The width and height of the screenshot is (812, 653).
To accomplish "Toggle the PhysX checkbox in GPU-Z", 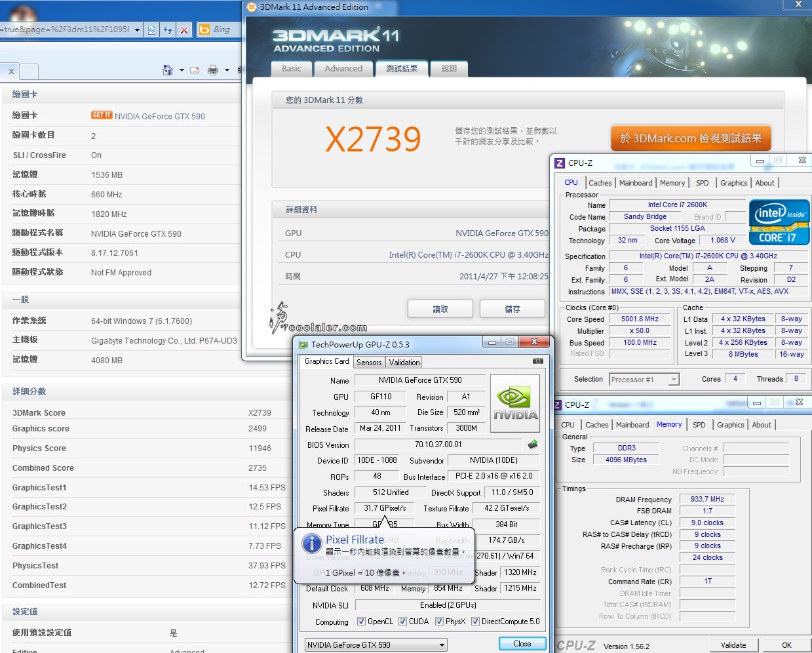I will [439, 622].
